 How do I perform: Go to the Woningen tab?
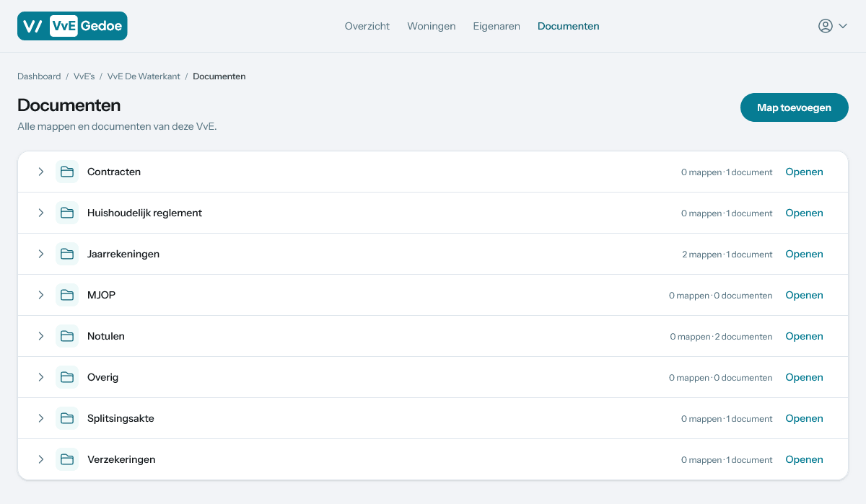pos(432,26)
